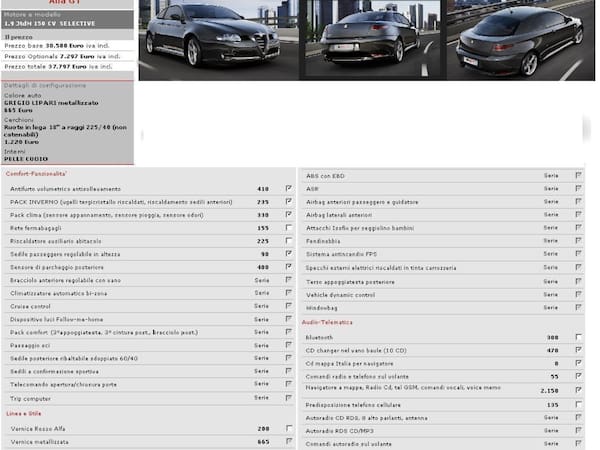The height and width of the screenshot is (450, 600).
Task: Select the Comfort-Funzionalita' section heading
Action: (x=36, y=174)
